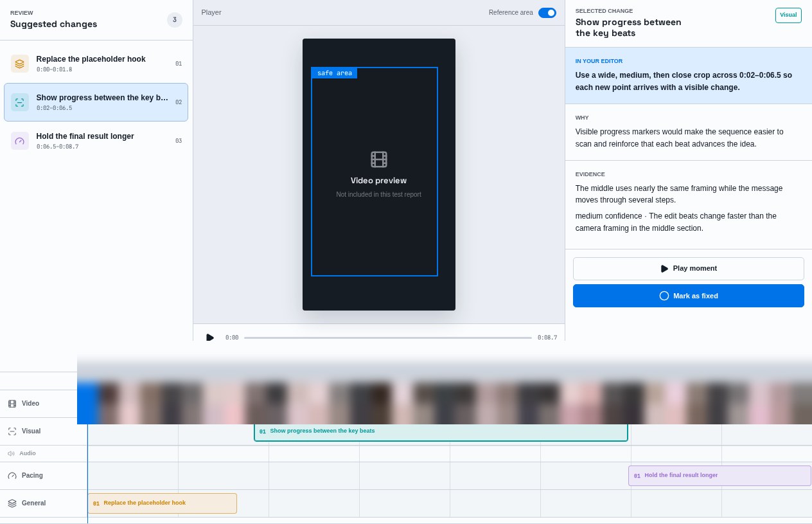Screen dimensions: 812x524
Task: Seek within the player progress bar
Action: [x=388, y=338]
